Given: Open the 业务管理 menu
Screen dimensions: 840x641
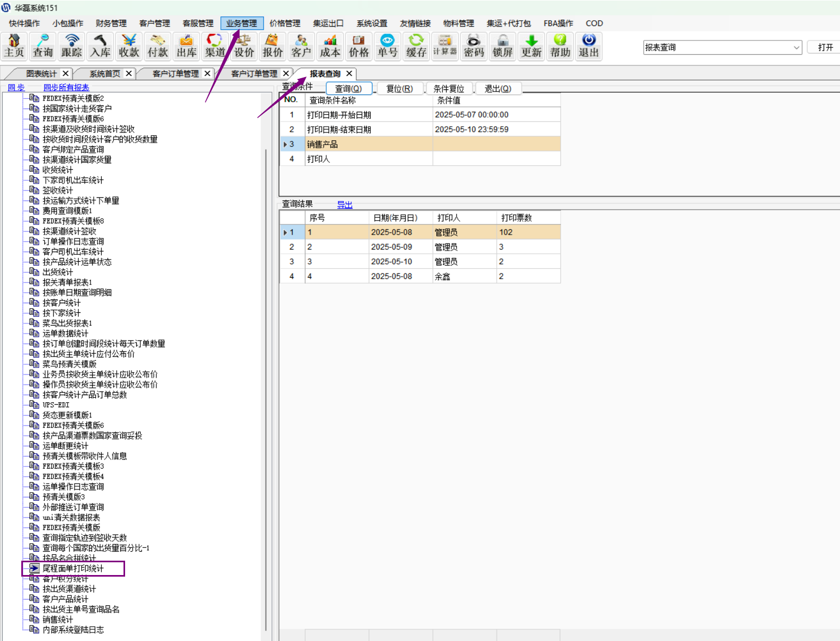Looking at the screenshot, I should click(242, 23).
